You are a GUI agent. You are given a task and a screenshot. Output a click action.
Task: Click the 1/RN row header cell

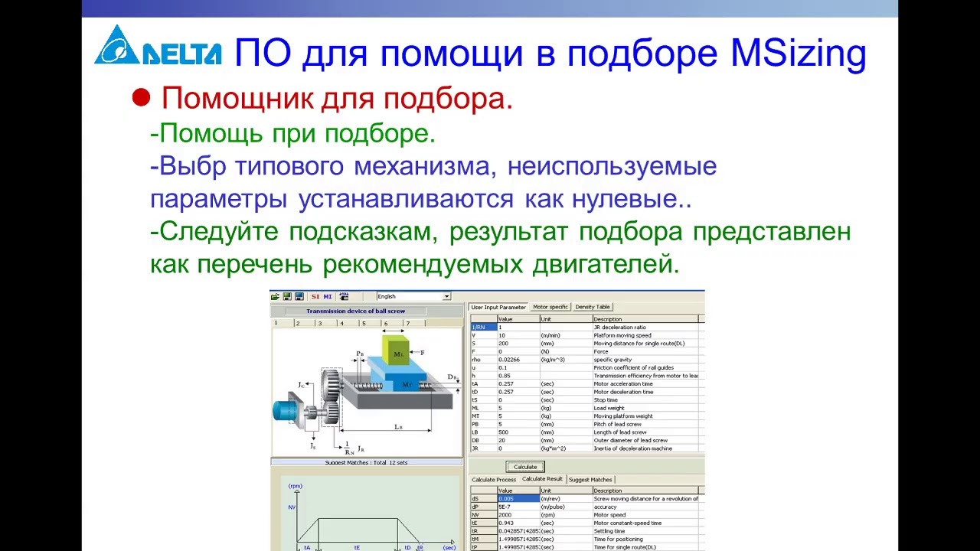[483, 327]
